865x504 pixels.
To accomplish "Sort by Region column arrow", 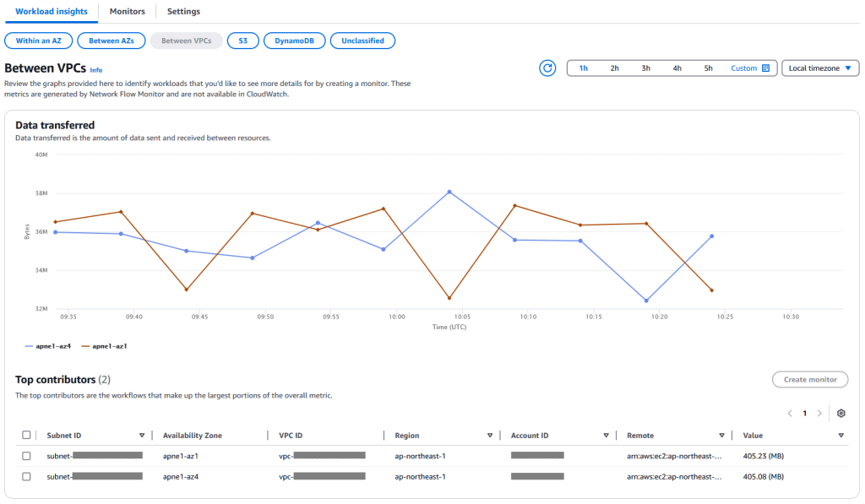I will (x=490, y=436).
